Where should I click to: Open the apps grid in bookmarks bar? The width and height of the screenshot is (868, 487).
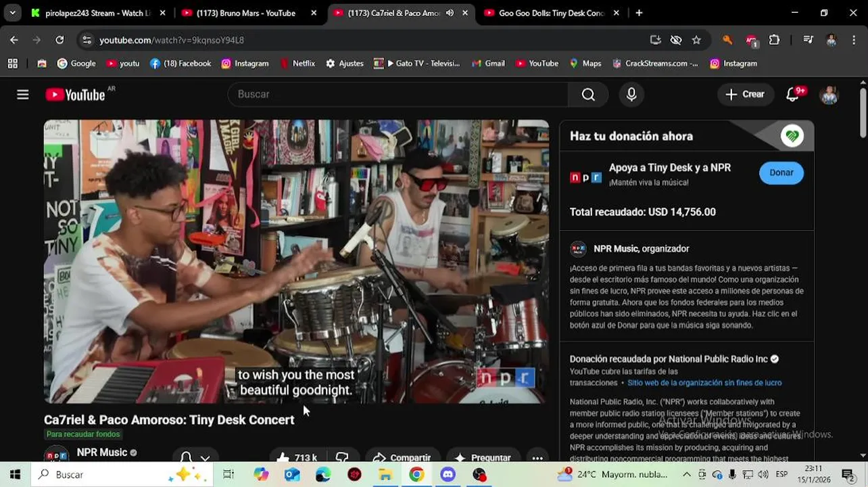coord(12,64)
